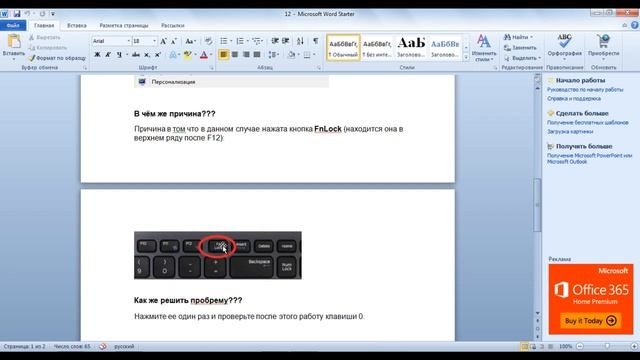Toggle Superscript (x²) formatting
The image size is (640, 360).
coord(158,55)
